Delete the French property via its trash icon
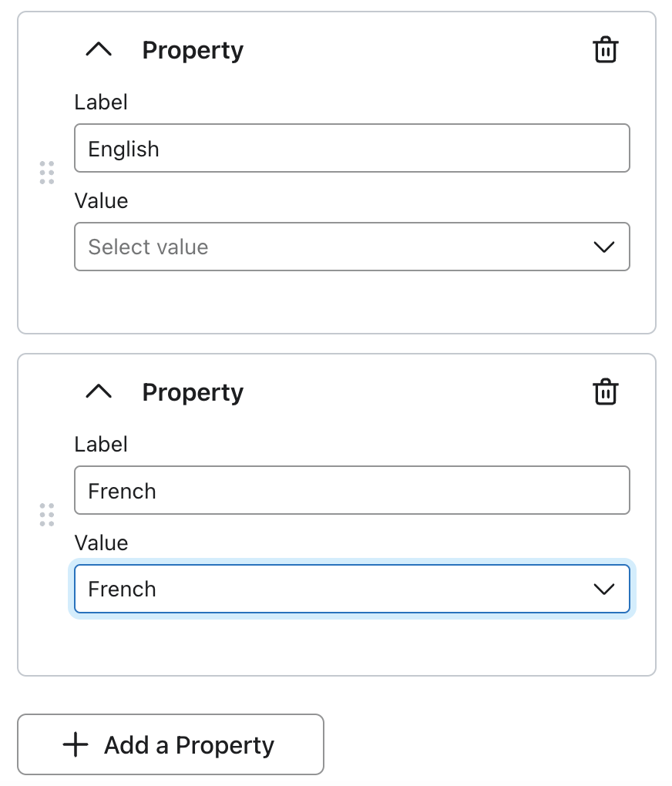This screenshot has width=672, height=786. (606, 391)
